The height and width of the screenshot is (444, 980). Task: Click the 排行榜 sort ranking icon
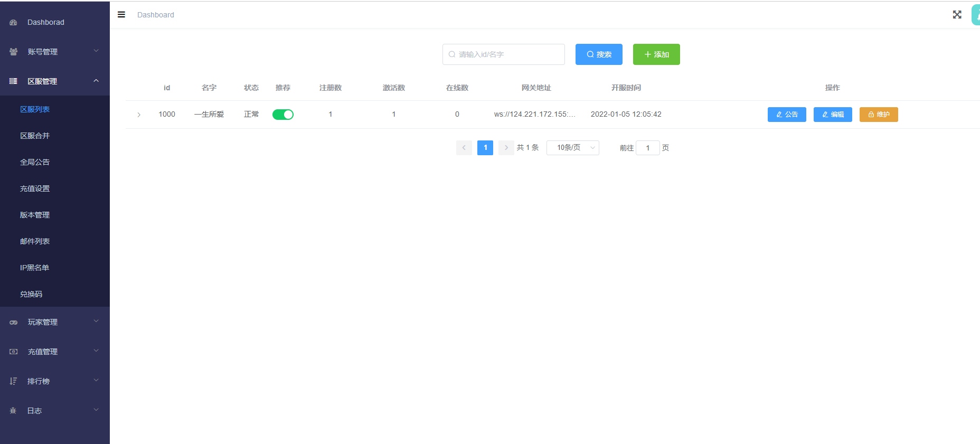point(13,381)
